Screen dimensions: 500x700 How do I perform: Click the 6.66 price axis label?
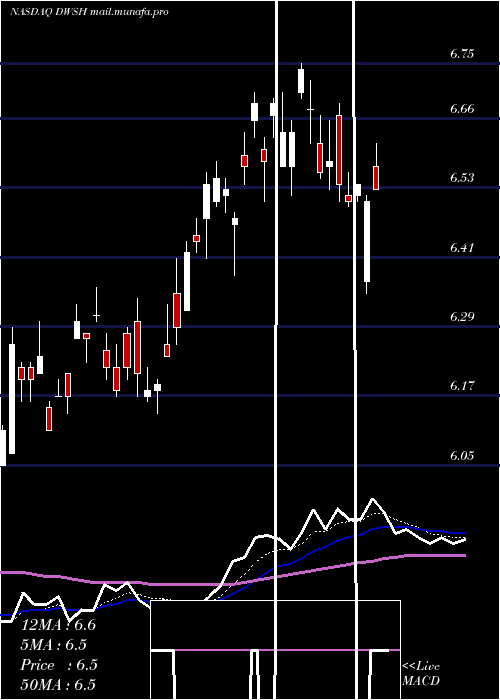[x=462, y=109]
